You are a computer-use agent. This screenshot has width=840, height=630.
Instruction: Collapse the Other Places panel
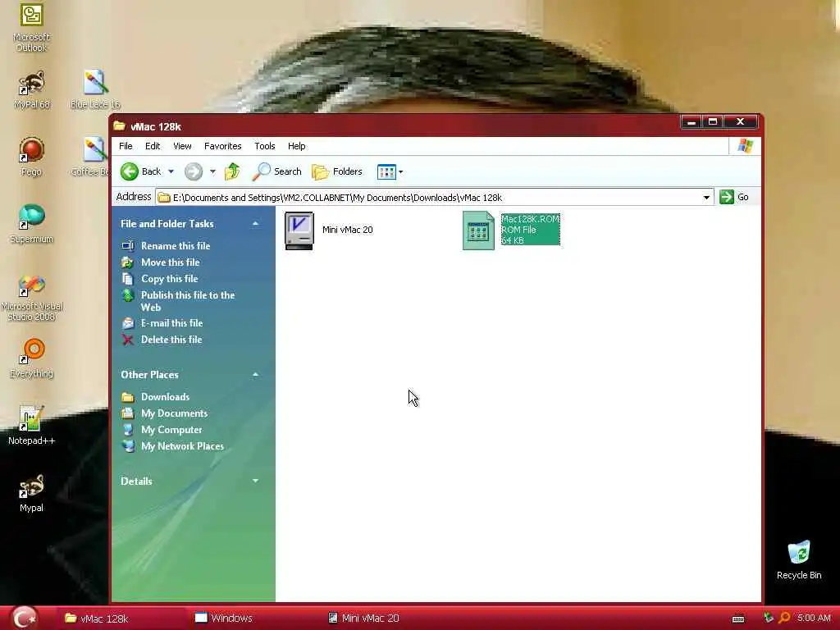256,374
